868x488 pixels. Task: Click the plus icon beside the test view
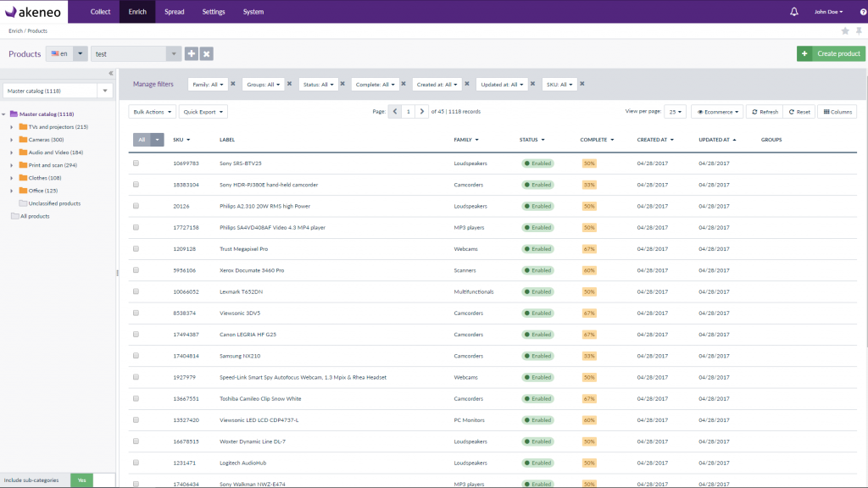[192, 53]
